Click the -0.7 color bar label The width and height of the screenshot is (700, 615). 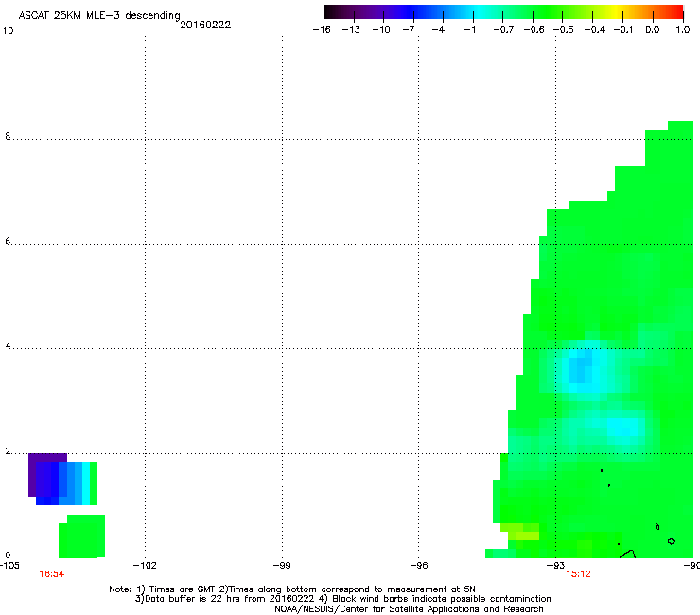click(x=503, y=30)
